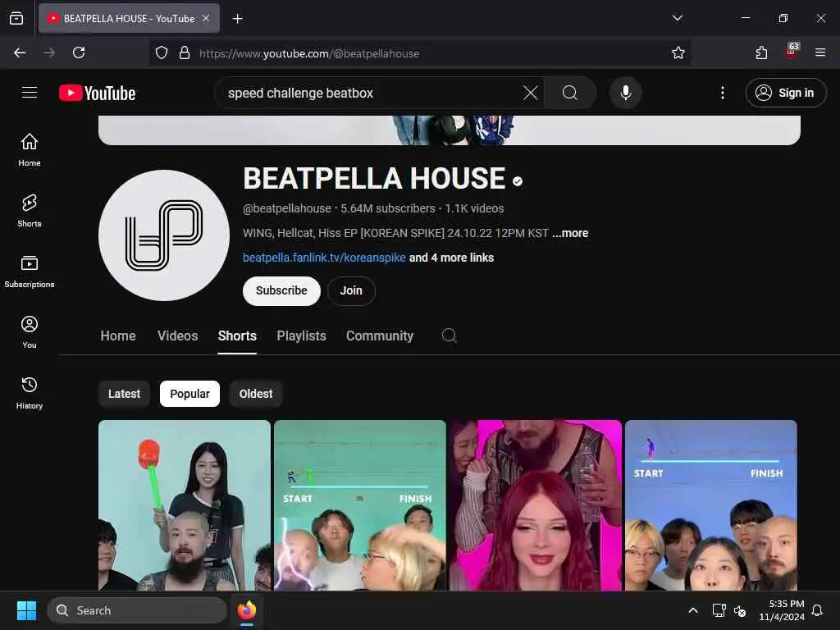Open Shorts in left sidebar
This screenshot has height=630, width=840.
(x=30, y=211)
